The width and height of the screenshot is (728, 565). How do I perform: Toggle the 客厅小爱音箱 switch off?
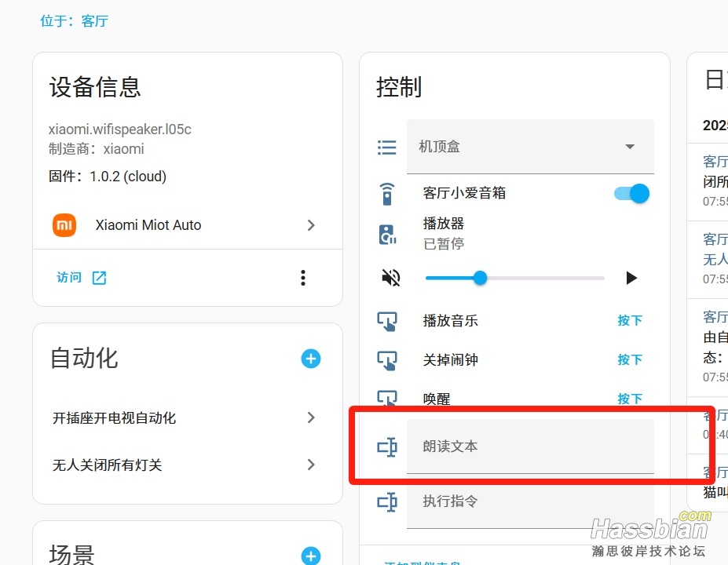631,194
